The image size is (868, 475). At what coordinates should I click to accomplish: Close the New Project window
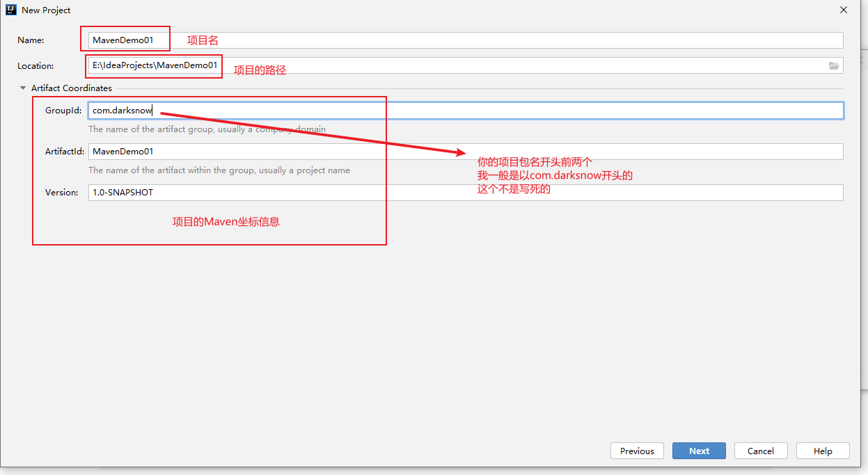click(x=844, y=10)
